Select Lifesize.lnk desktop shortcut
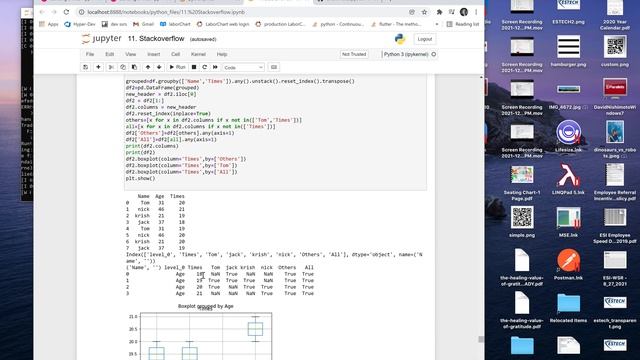 tap(568, 136)
